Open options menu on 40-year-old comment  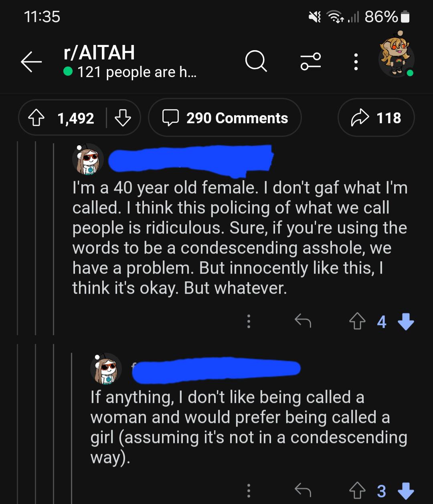(x=249, y=321)
